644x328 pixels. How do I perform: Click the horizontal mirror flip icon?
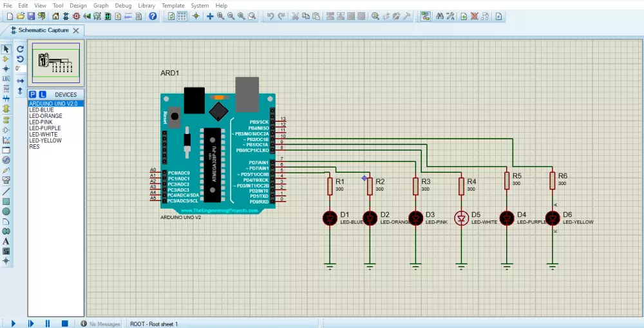(20, 81)
